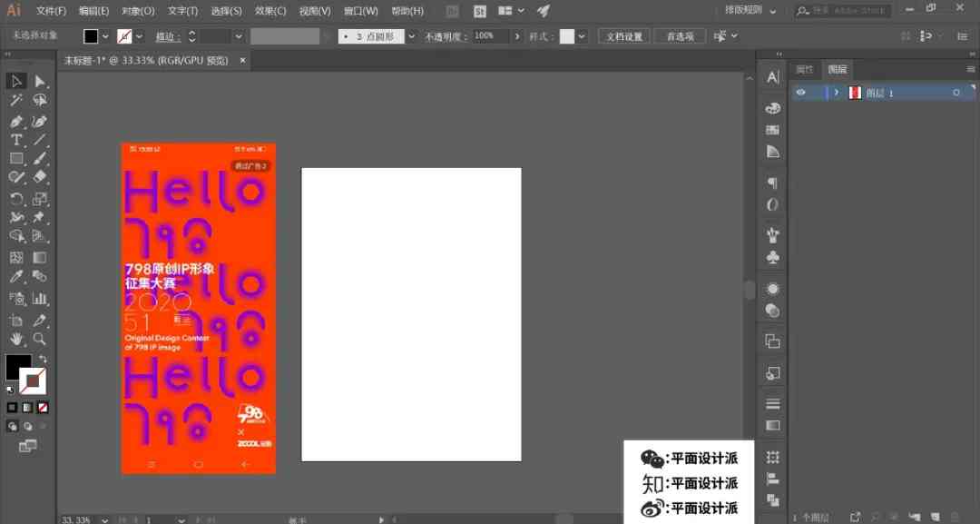Select the Type tool
Viewport: 980px width, 524px height.
[16, 140]
